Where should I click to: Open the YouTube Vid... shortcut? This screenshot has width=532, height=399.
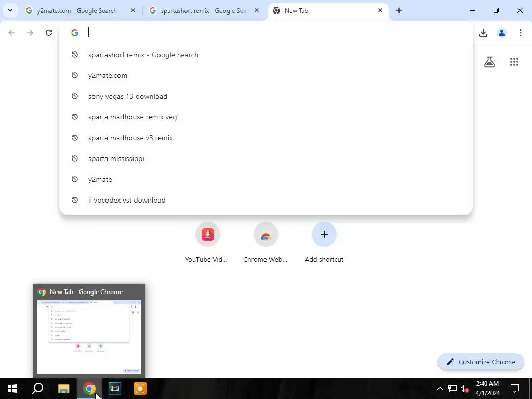coord(208,243)
